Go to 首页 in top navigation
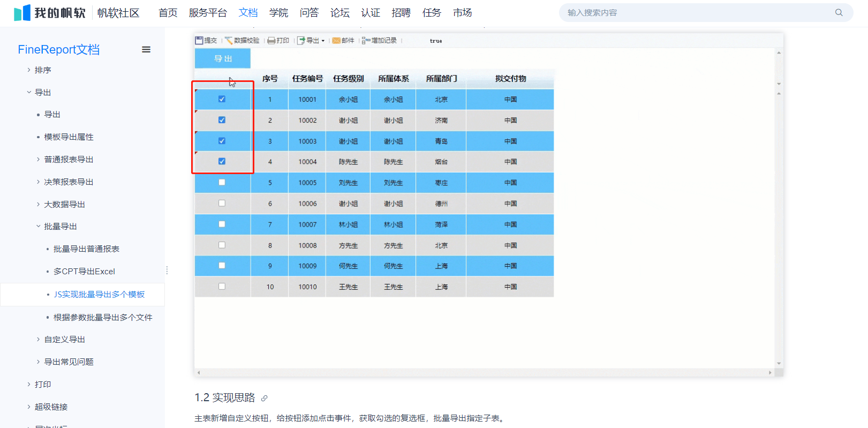 tap(168, 13)
